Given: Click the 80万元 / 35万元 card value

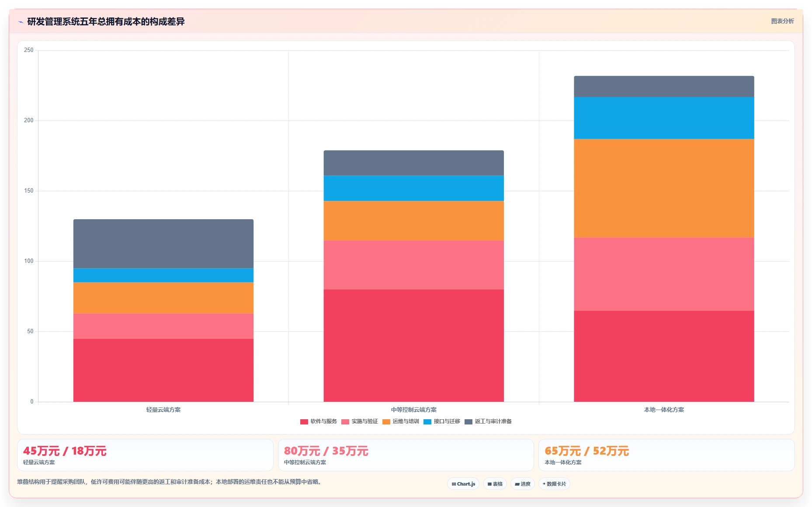Looking at the screenshot, I should tap(326, 451).
